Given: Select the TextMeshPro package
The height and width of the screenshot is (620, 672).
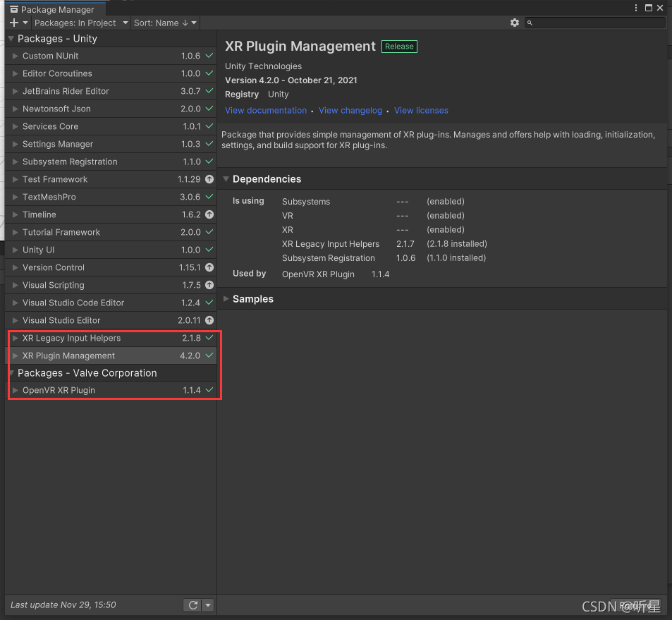Looking at the screenshot, I should pyautogui.click(x=111, y=197).
